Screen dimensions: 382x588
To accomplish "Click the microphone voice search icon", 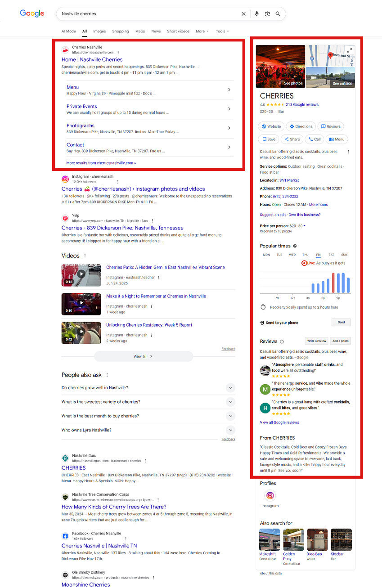I will tap(256, 14).
